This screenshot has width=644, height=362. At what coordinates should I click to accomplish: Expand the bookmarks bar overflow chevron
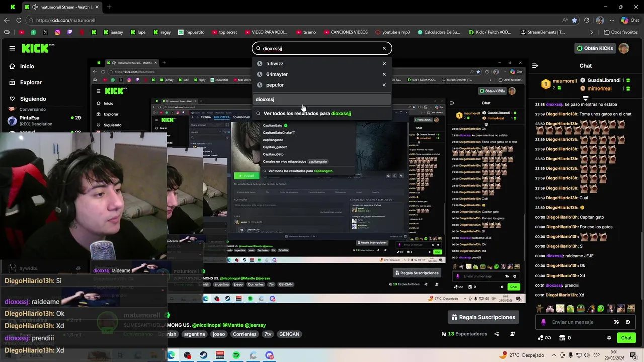coord(592,32)
